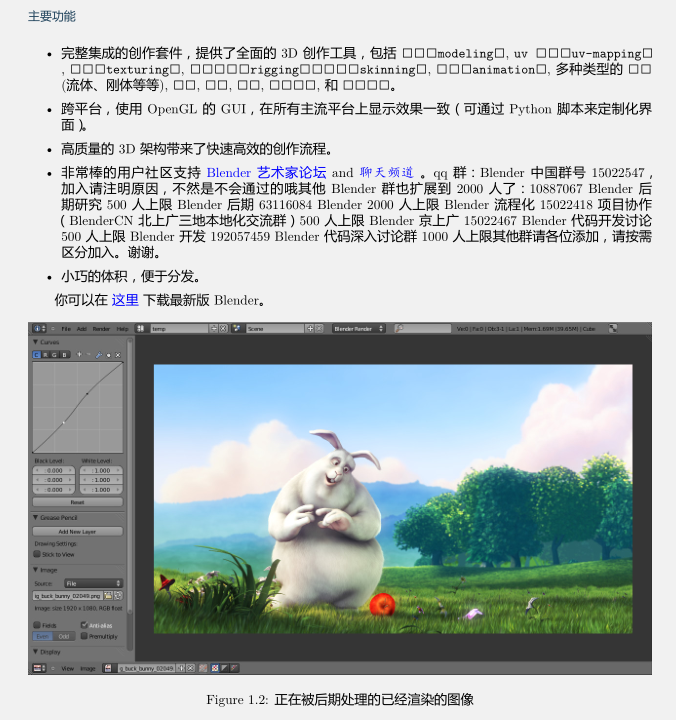Click the first White Level value field
The width and height of the screenshot is (676, 720).
coord(101,470)
